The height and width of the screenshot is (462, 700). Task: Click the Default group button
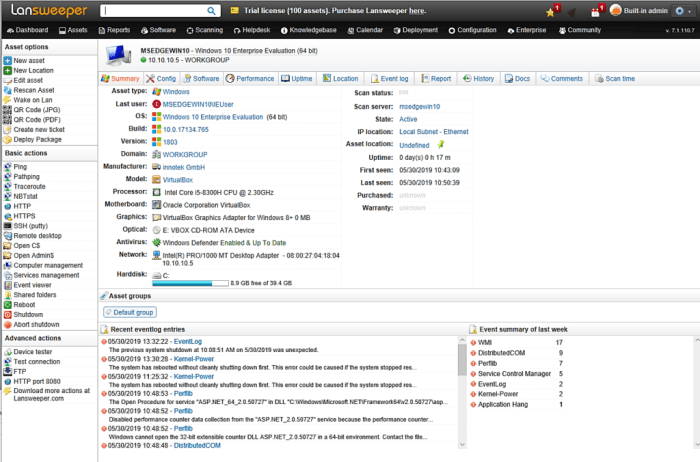click(130, 312)
